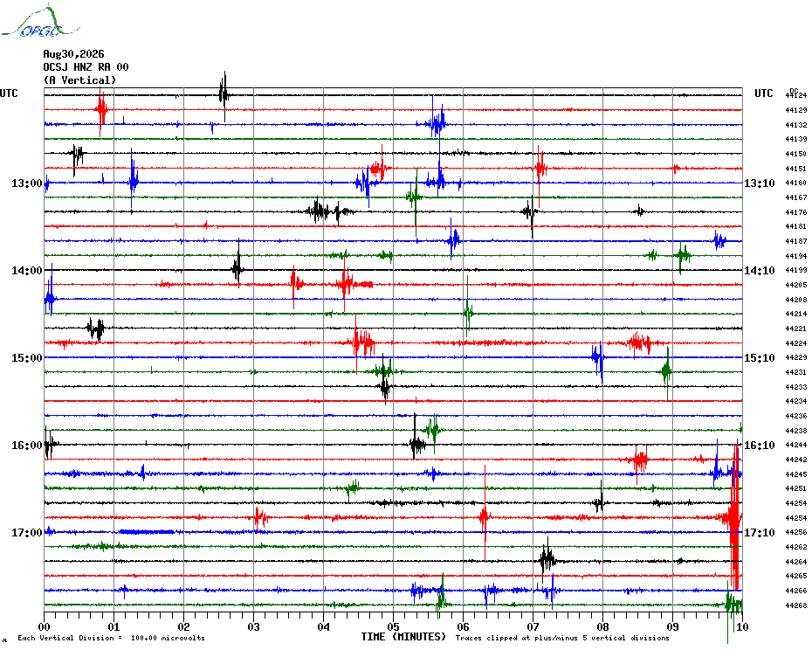Click the DC value "44151"
812x650 pixels.
[796, 169]
